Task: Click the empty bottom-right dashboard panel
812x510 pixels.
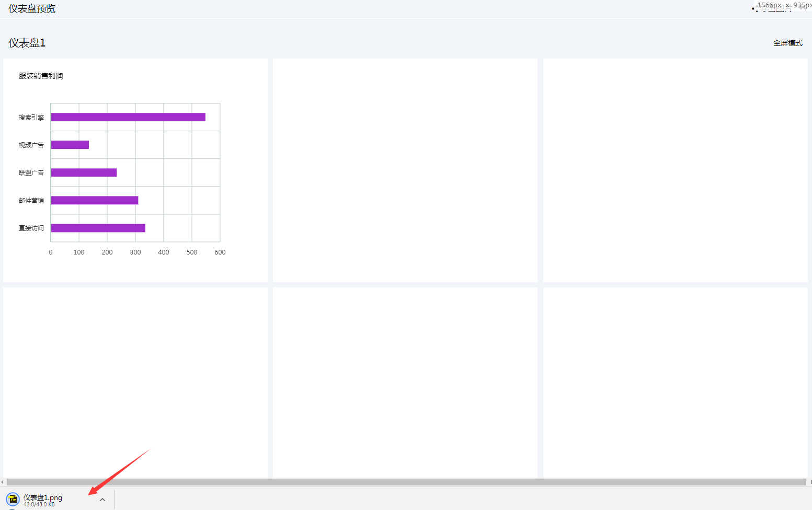Action: pos(675,381)
